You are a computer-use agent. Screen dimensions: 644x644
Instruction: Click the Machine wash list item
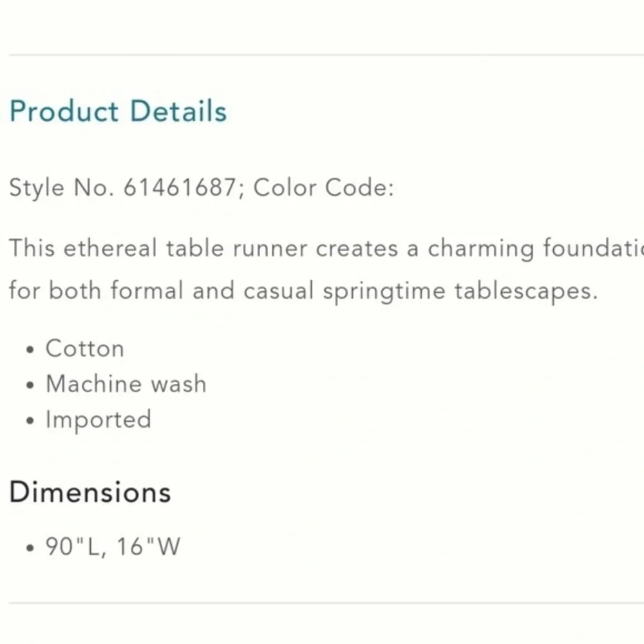point(126,384)
